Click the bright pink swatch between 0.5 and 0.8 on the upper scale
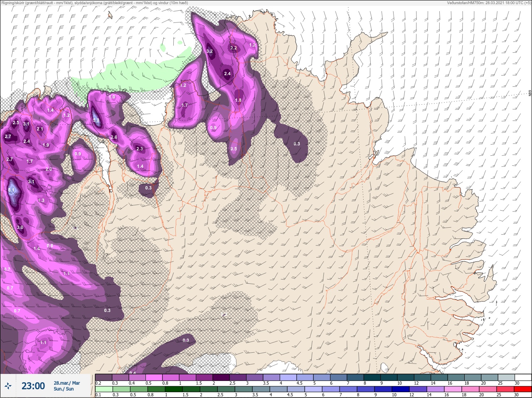Viewport: 532px width, 398px height. point(154,377)
